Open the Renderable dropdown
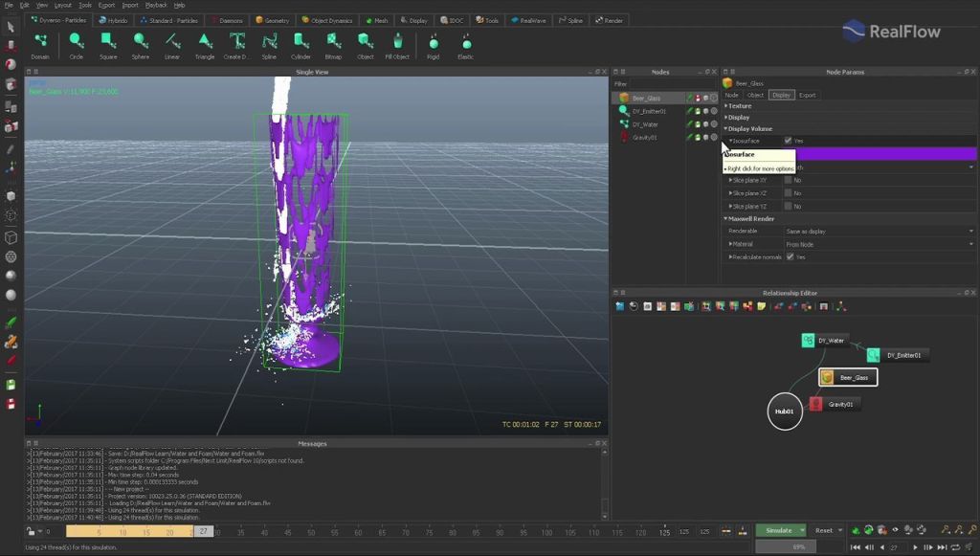Viewport: 980px width, 556px height. 879,231
